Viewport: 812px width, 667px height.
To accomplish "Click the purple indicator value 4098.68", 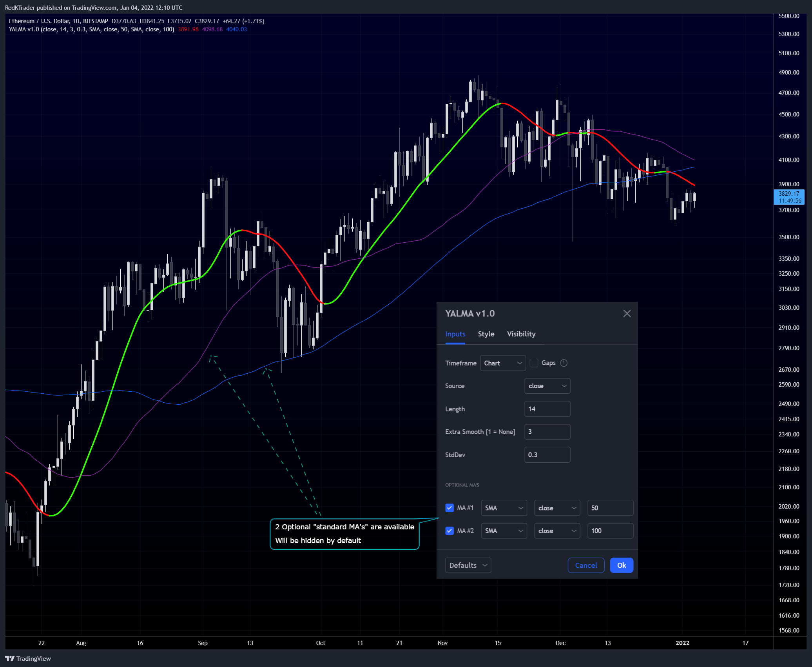I will click(x=212, y=29).
